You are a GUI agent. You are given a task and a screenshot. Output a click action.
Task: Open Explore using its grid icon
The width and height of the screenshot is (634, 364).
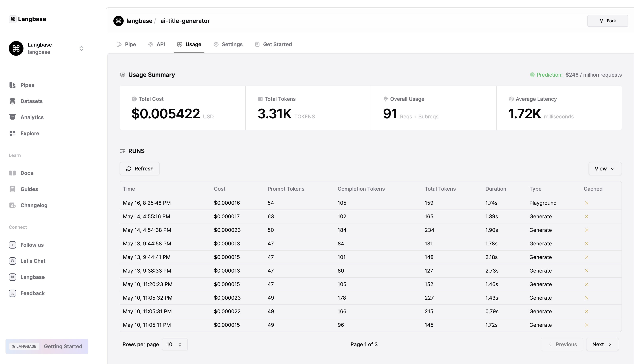(12, 133)
